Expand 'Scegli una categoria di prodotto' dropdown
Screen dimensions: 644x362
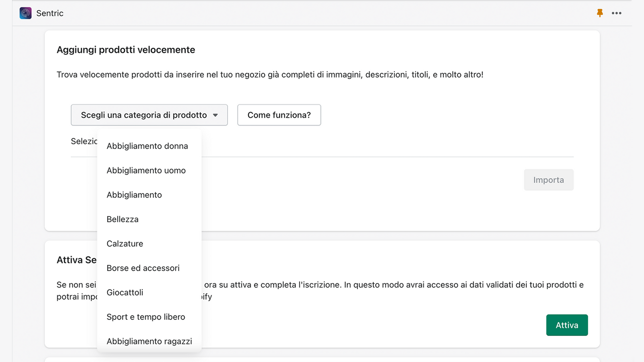[149, 115]
